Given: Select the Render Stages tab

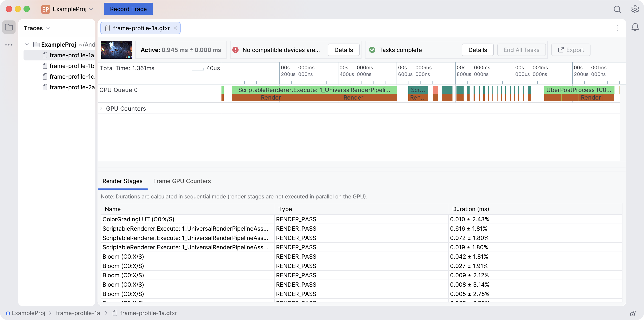Looking at the screenshot, I should point(122,181).
